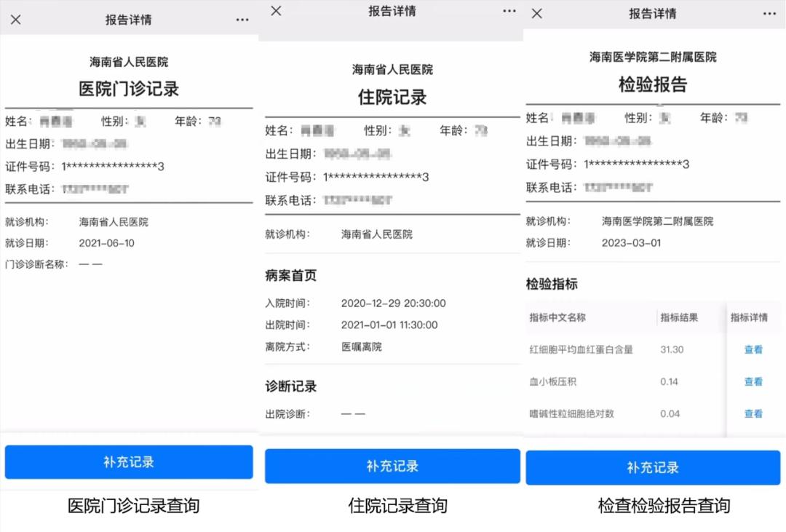The width and height of the screenshot is (786, 532).
Task: Tap 补充记录 under 医院门诊记录
Action: (x=129, y=462)
